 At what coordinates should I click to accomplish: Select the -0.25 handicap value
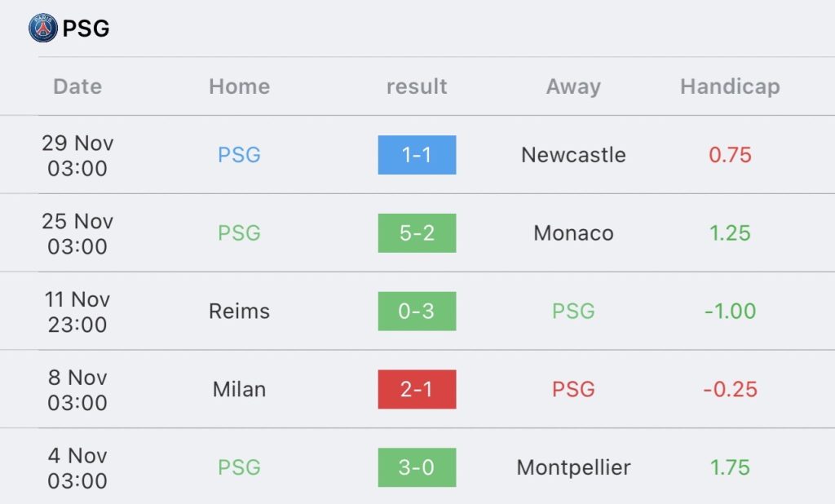[730, 390]
